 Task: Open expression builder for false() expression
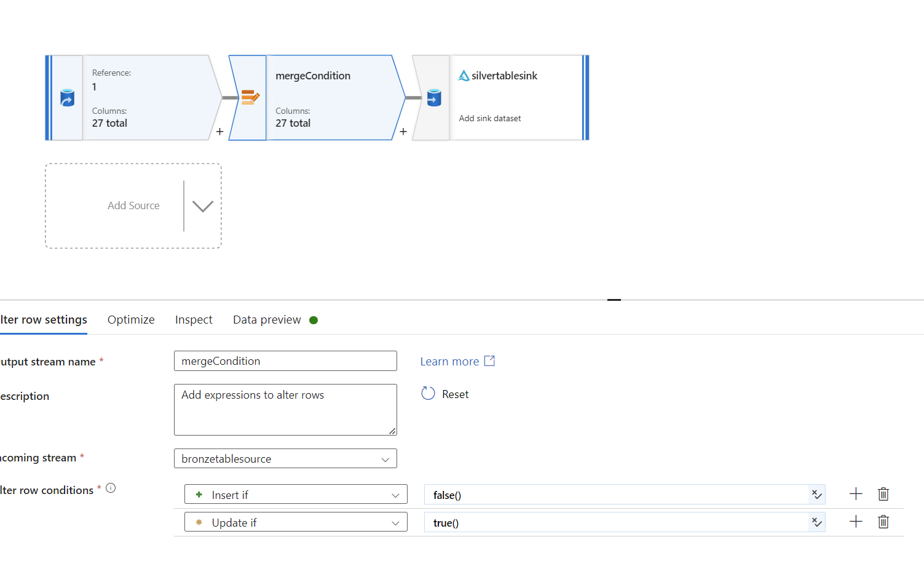(x=816, y=495)
